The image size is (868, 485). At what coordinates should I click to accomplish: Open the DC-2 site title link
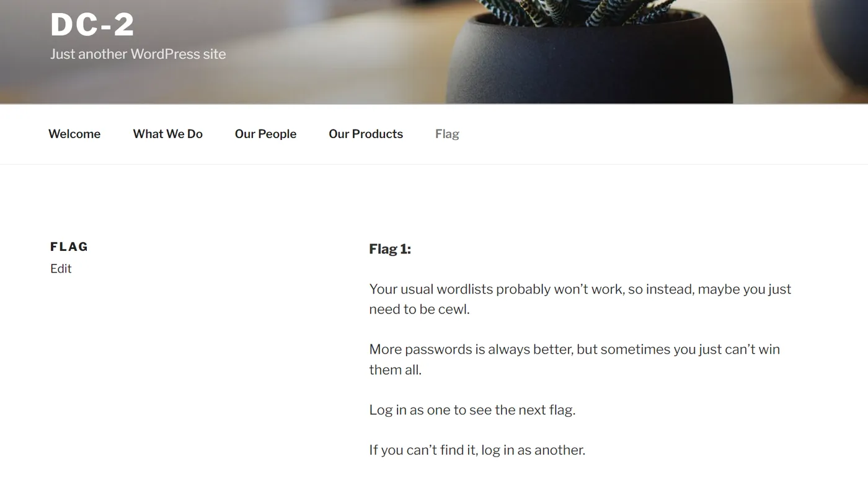[92, 25]
